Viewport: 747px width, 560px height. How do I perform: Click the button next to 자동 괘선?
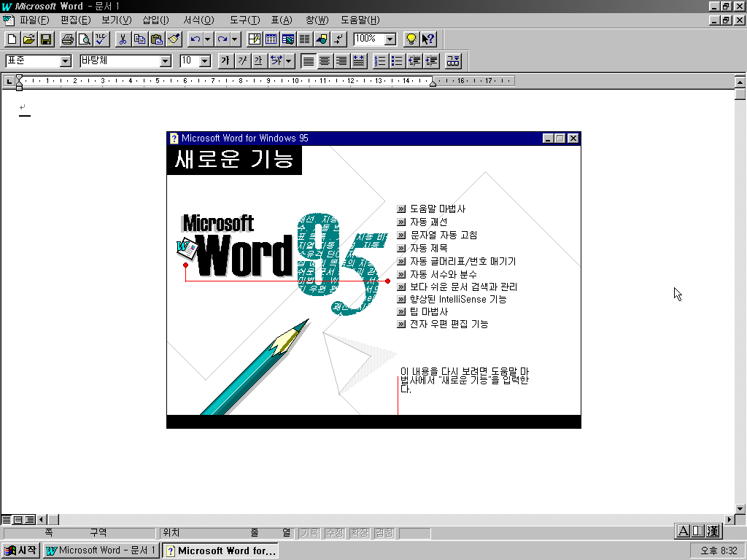pyautogui.click(x=401, y=222)
